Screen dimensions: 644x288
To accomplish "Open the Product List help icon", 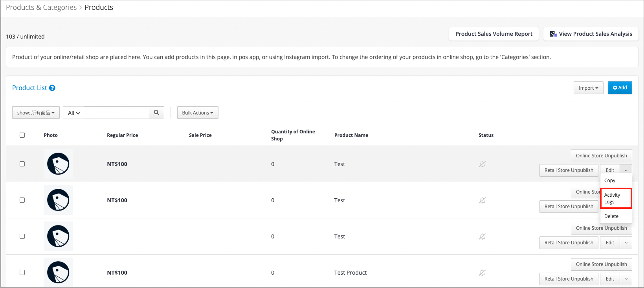I will (52, 88).
